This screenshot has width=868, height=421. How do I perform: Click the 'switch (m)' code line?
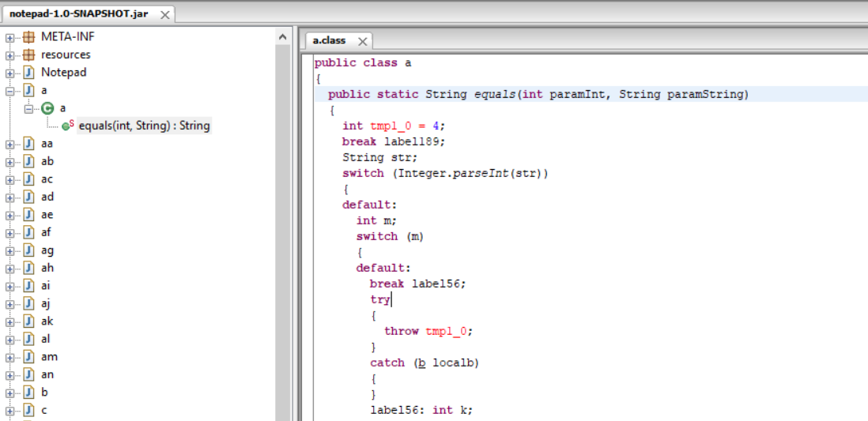(391, 236)
